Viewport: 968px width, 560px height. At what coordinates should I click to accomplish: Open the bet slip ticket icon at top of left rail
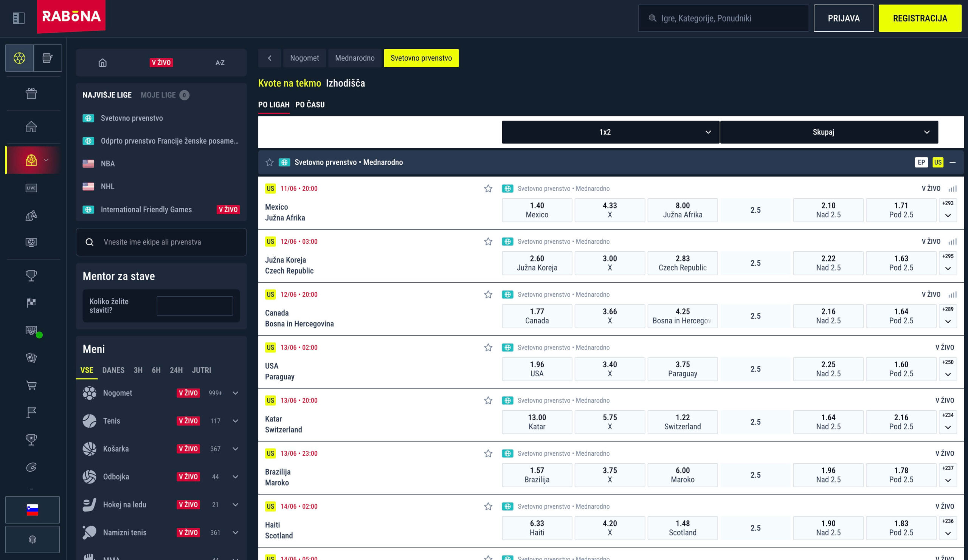coord(48,58)
